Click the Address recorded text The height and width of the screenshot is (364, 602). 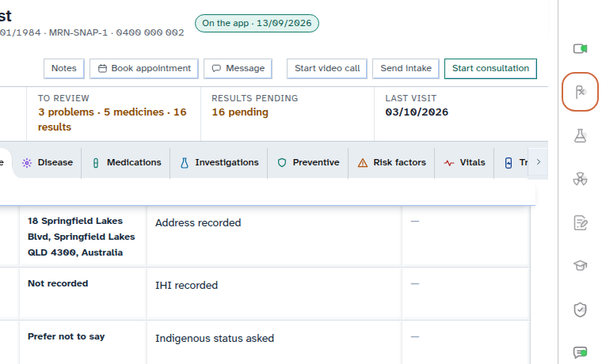click(x=198, y=223)
